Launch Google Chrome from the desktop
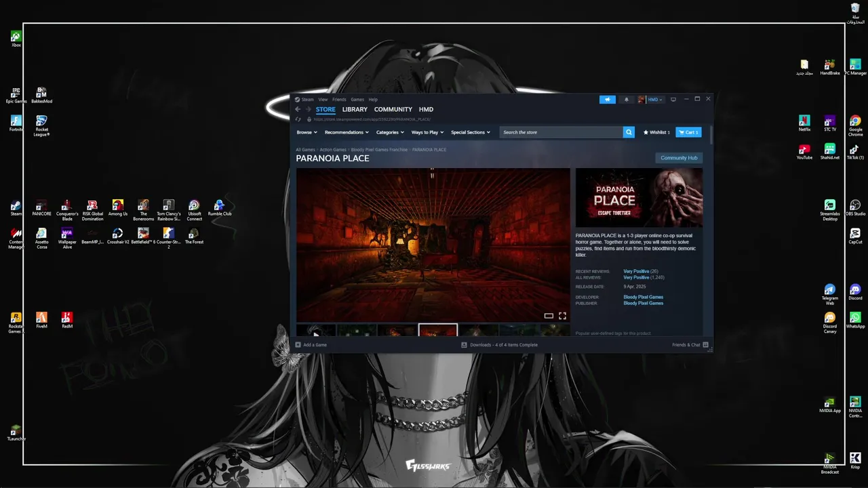This screenshot has width=868, height=488. [x=855, y=125]
